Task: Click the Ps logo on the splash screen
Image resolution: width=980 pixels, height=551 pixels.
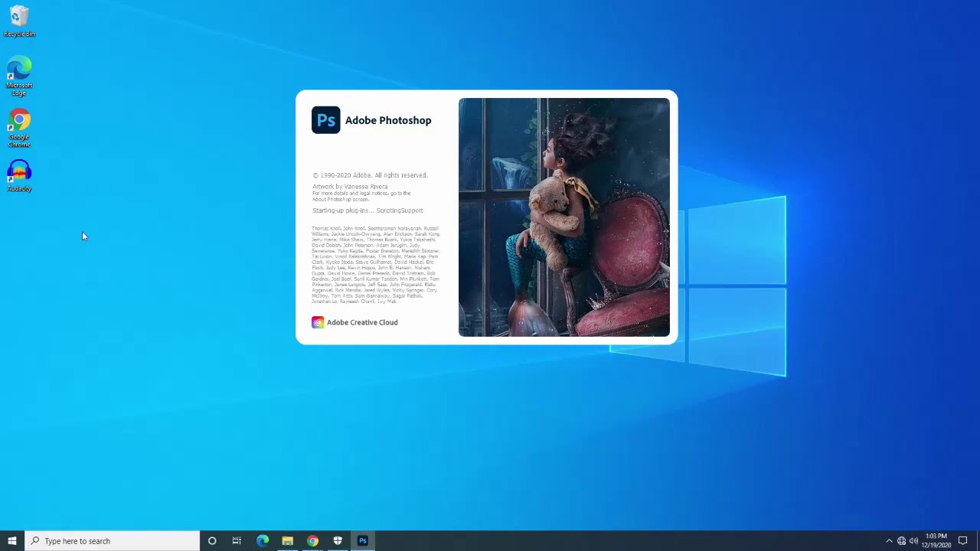Action: [325, 120]
